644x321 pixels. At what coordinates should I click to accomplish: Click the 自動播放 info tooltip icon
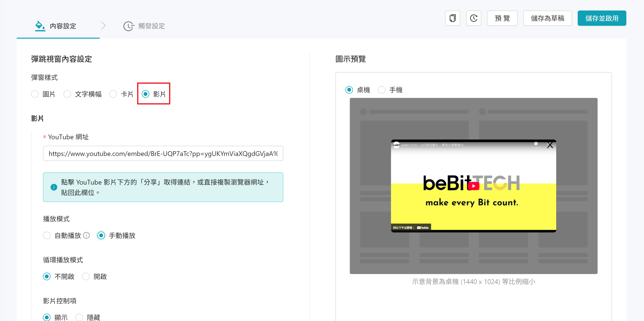pyautogui.click(x=86, y=235)
